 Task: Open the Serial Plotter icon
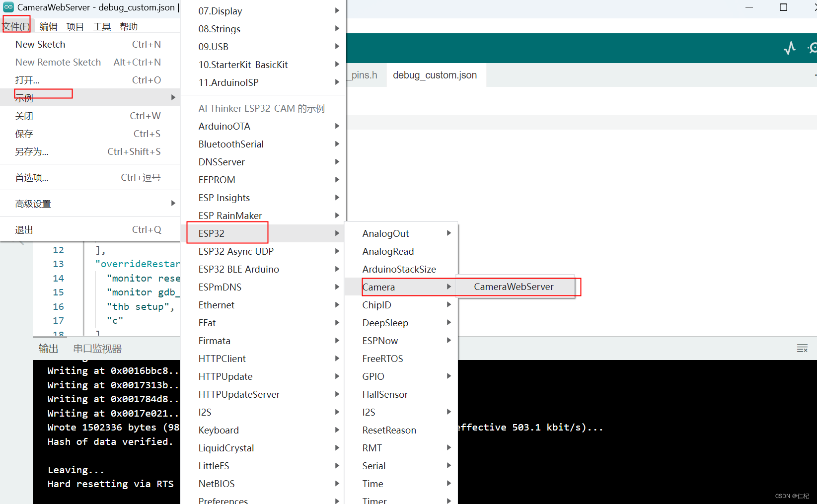tap(790, 48)
